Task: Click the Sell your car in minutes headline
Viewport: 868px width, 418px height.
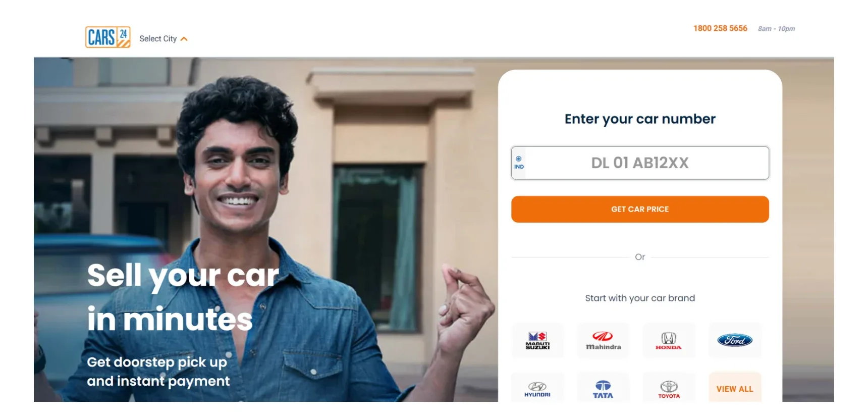Action: click(x=183, y=297)
